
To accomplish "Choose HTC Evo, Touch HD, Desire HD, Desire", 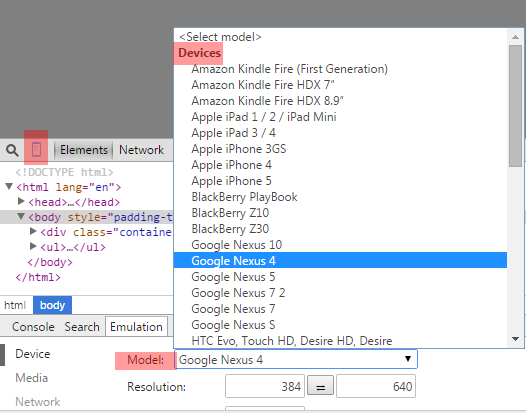I will click(x=340, y=341).
